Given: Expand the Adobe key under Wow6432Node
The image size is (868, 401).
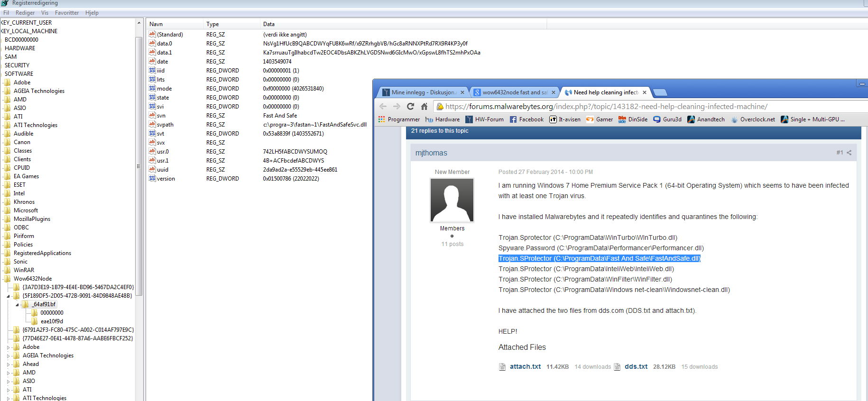Looking at the screenshot, I should point(8,347).
